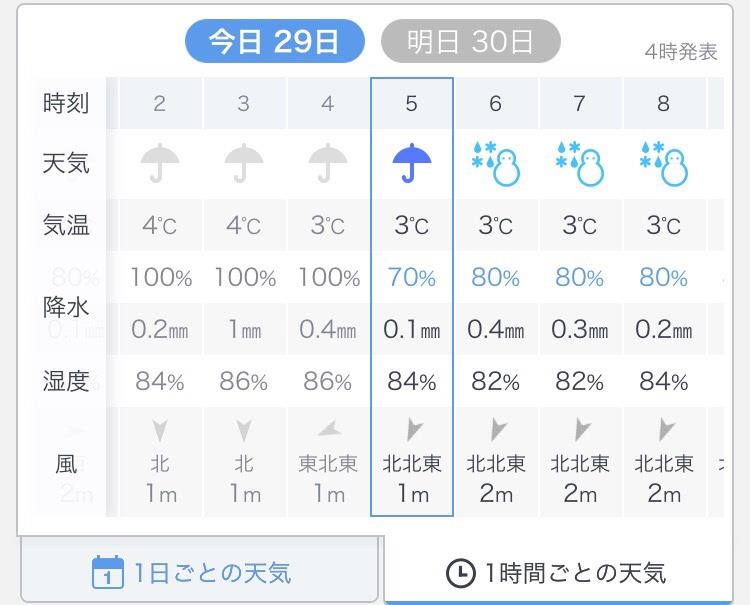Click the gray umbrella icon at 2 o'clock
The image size is (750, 605).
pyautogui.click(x=160, y=163)
